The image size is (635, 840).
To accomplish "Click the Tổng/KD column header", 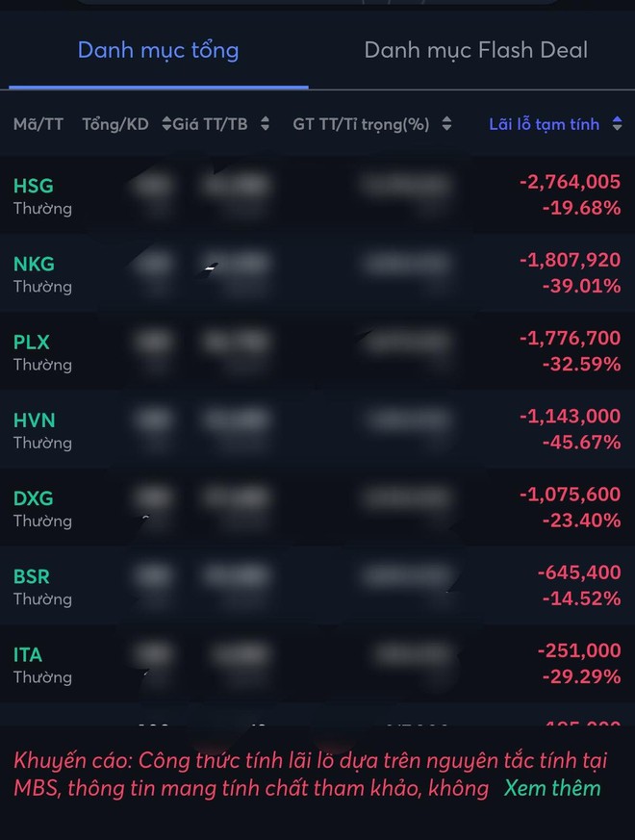I will click(115, 124).
